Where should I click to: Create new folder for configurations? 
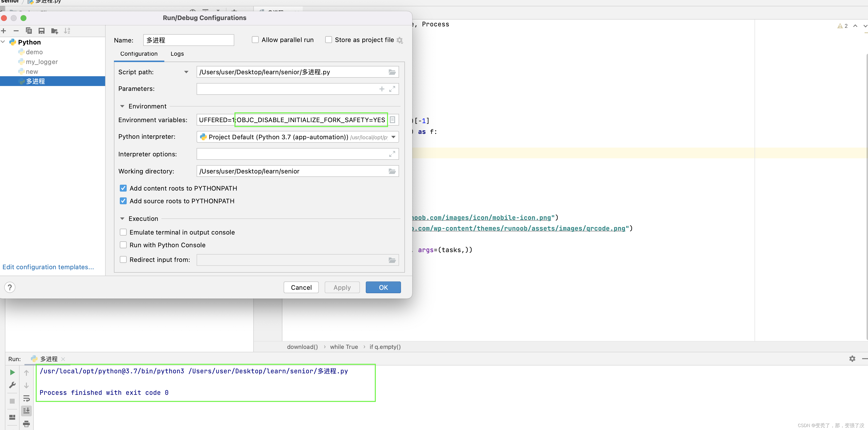54,31
